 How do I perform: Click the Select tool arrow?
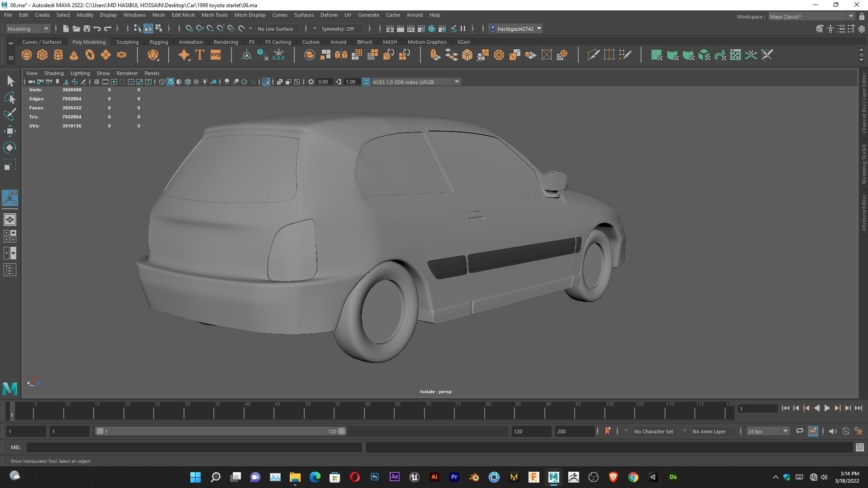tap(10, 81)
